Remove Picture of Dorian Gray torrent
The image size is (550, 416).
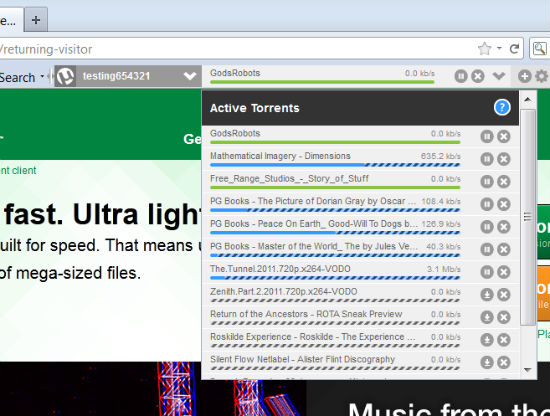[x=504, y=204]
